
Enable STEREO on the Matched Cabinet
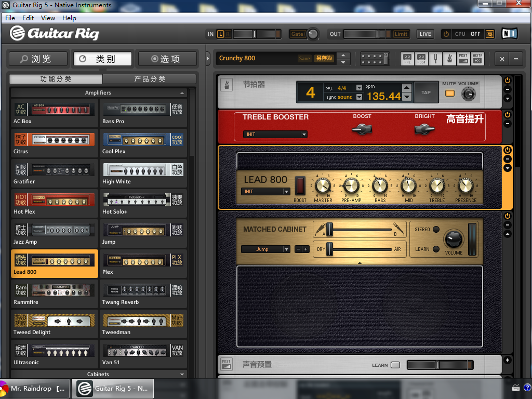point(436,229)
